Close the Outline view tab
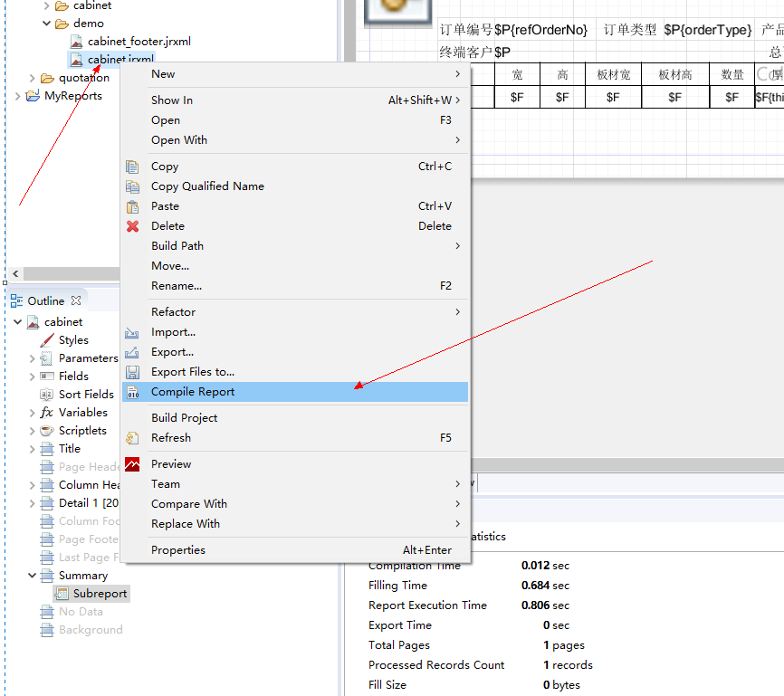This screenshot has width=784, height=696. click(x=76, y=300)
